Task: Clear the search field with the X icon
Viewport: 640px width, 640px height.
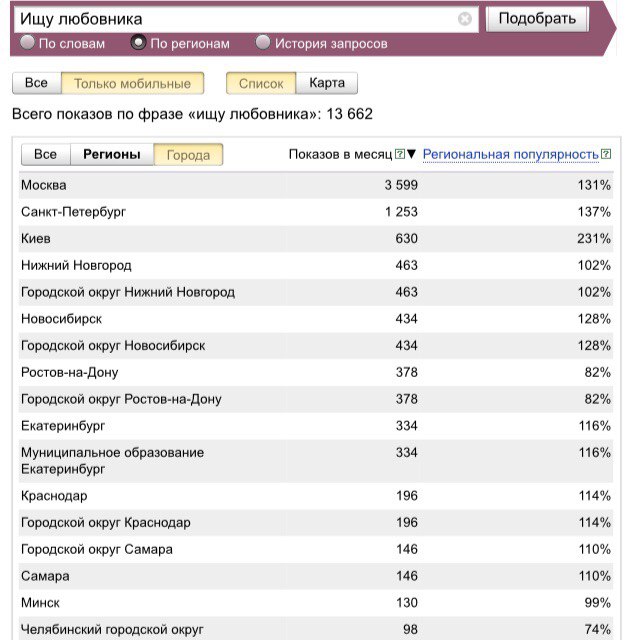Action: tap(465, 19)
